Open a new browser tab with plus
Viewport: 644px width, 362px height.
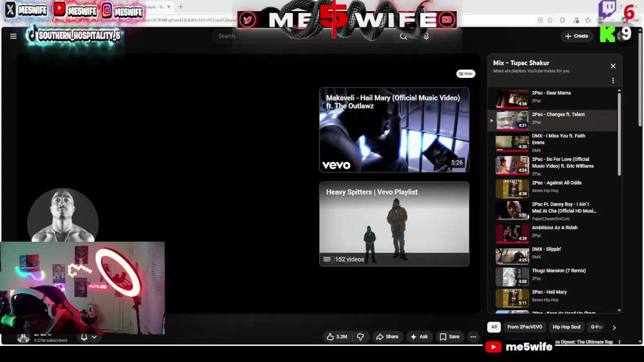181,7
